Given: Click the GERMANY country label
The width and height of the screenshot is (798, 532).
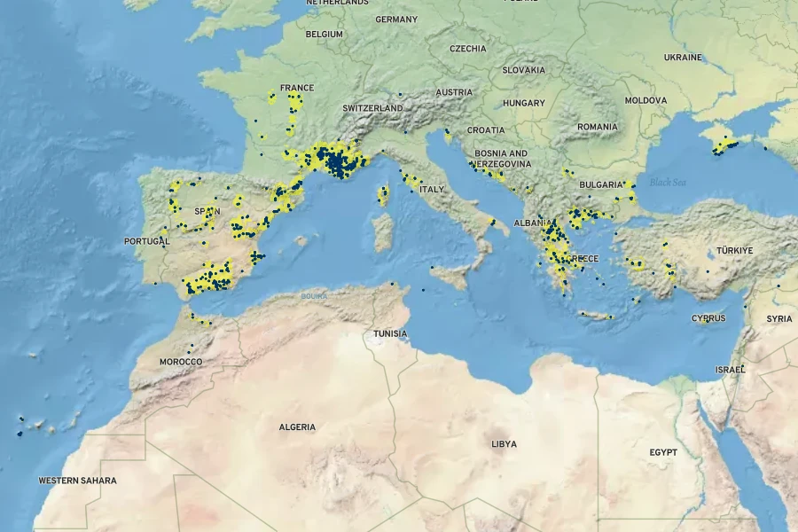Looking at the screenshot, I should (x=396, y=20).
